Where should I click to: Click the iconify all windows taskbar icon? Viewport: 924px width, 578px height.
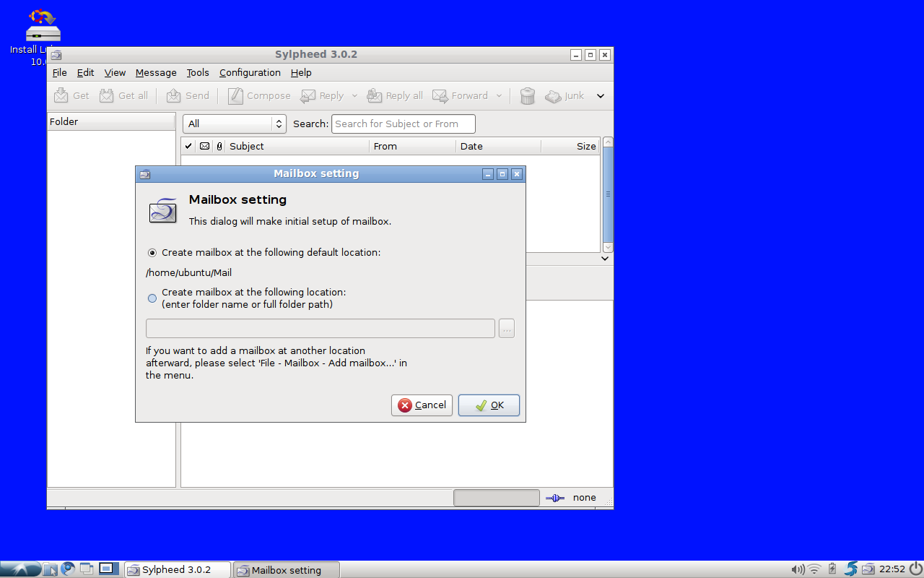tap(87, 569)
